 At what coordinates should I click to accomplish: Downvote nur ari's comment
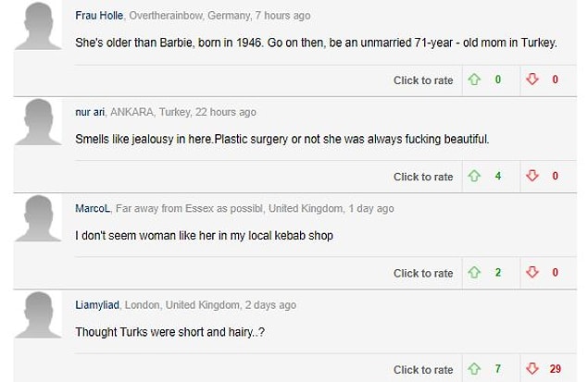(532, 176)
